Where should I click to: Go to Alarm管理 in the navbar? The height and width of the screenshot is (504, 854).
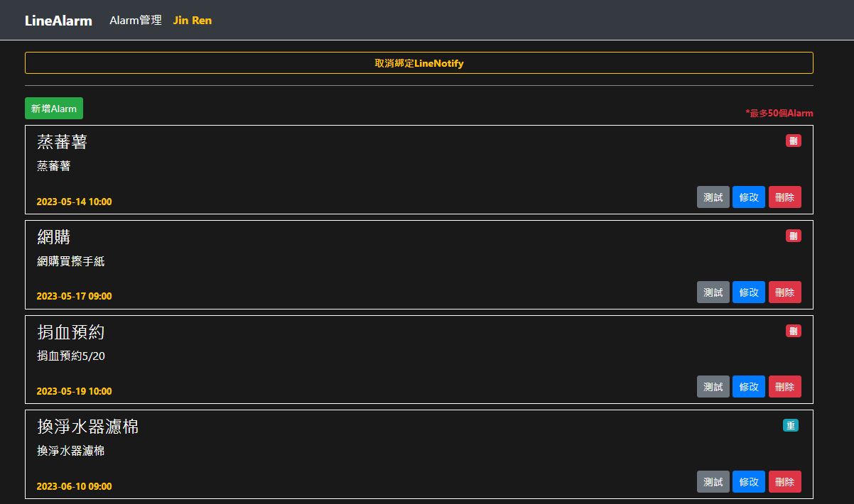(136, 21)
